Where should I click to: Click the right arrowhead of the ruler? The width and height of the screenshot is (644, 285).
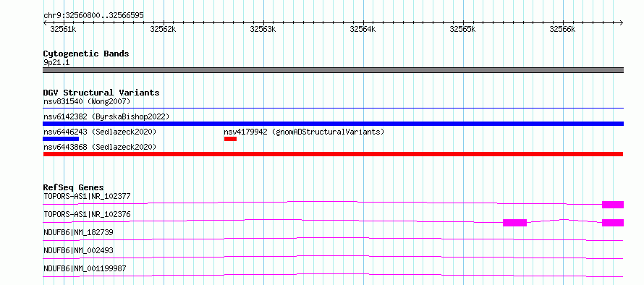[x=622, y=23]
